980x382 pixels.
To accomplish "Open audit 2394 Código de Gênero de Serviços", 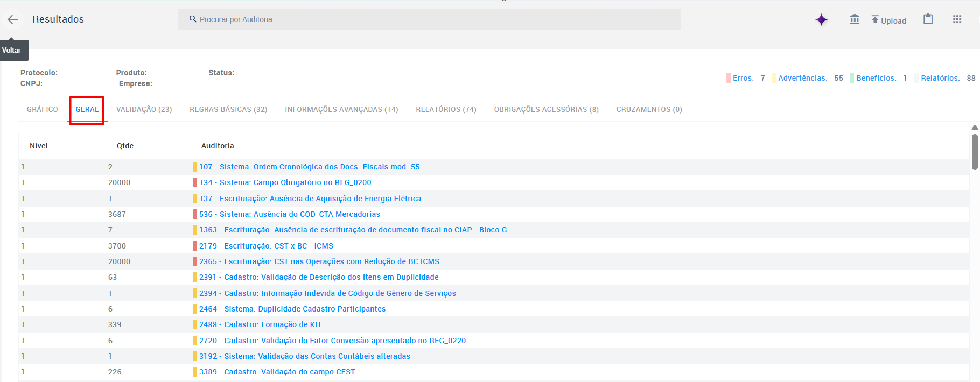I will (327, 293).
